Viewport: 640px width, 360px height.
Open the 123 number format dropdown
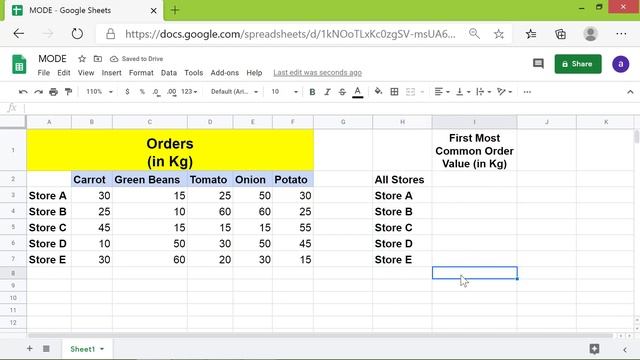point(189,92)
